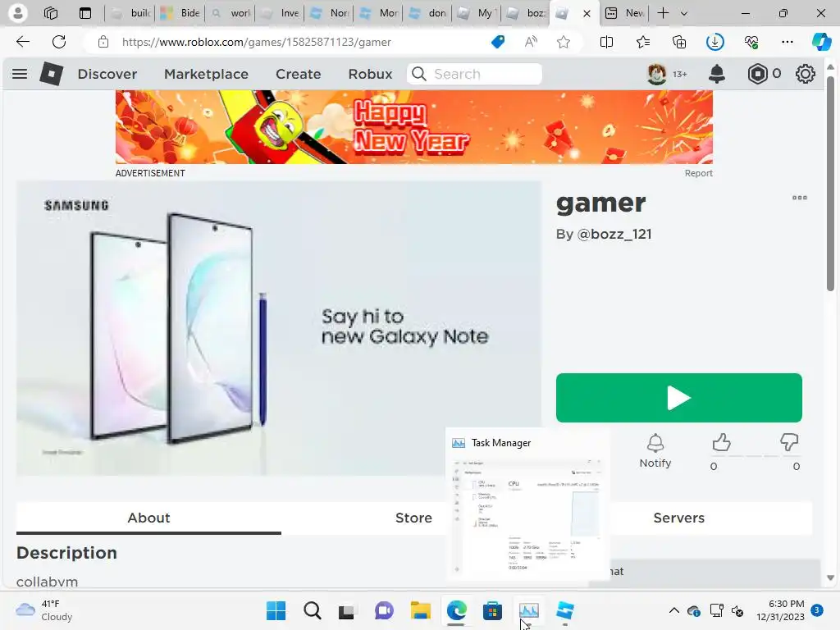The width and height of the screenshot is (840, 630).
Task: Dislike the game with thumbs down
Action: click(x=789, y=443)
